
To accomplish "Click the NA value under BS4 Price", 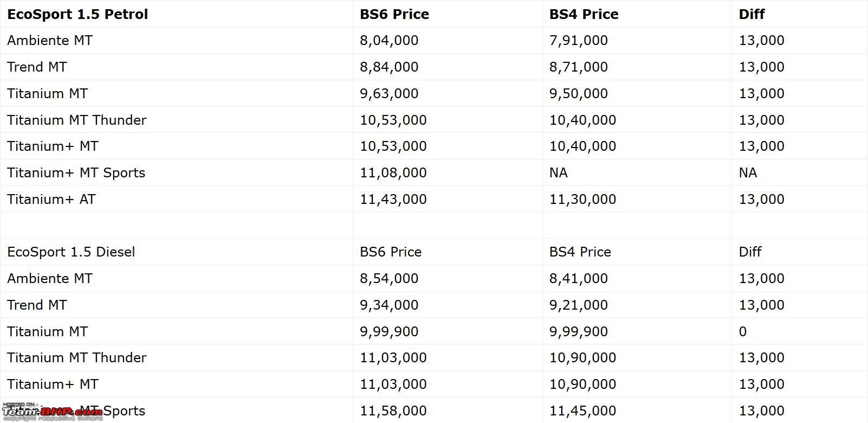I will pos(558,173).
